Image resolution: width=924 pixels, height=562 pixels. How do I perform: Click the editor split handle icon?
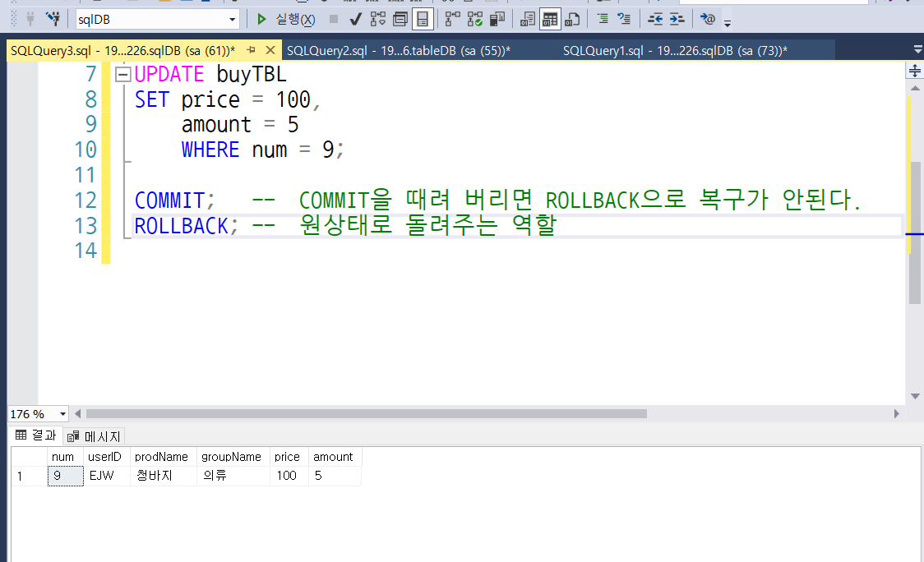pos(915,71)
